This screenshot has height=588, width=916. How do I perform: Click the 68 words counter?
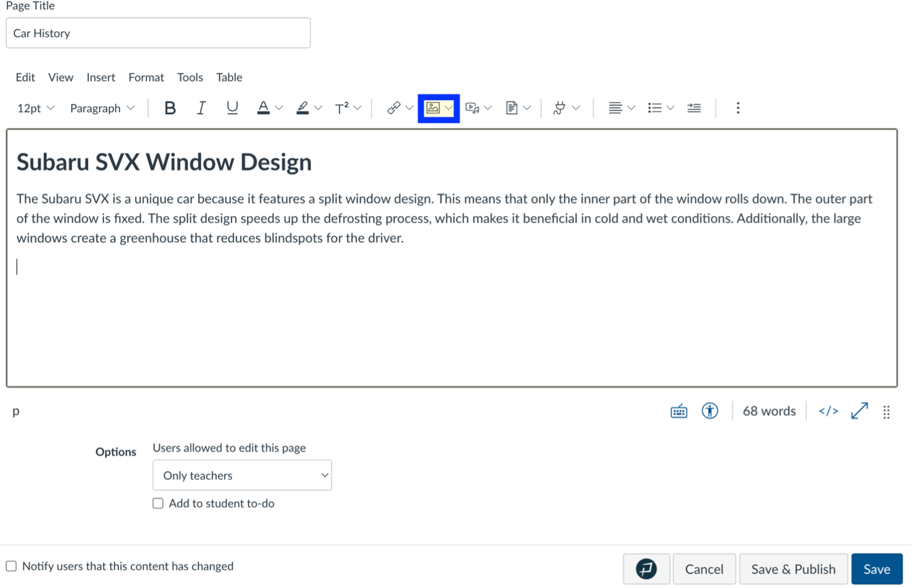tap(769, 411)
